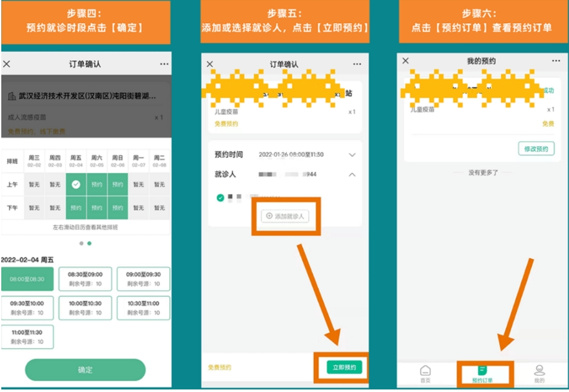569x392 pixels.
Task: Click the 2022-02-04 周五 date heading
Action: [x=27, y=259]
